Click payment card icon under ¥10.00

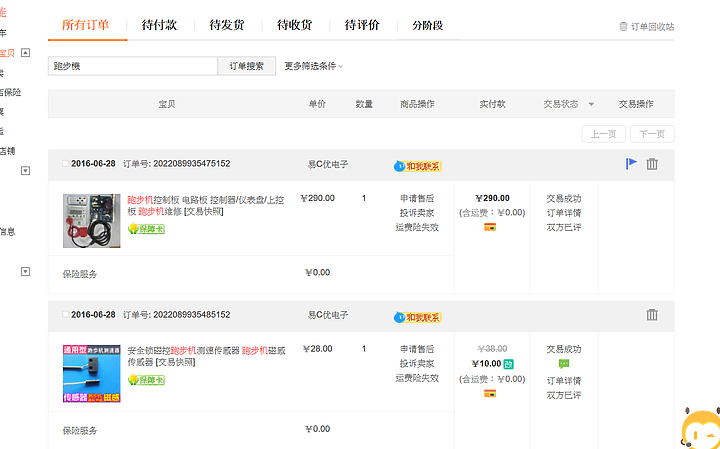pos(490,393)
